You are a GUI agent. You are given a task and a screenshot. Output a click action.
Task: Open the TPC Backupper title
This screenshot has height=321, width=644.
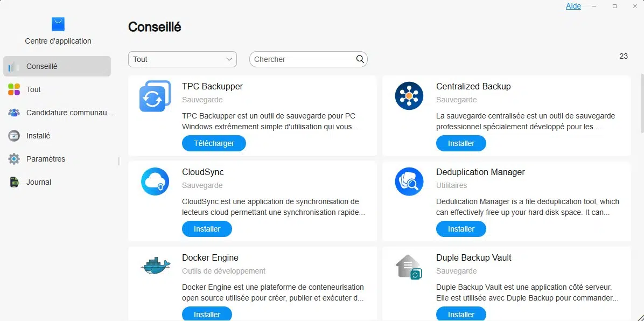coord(212,87)
